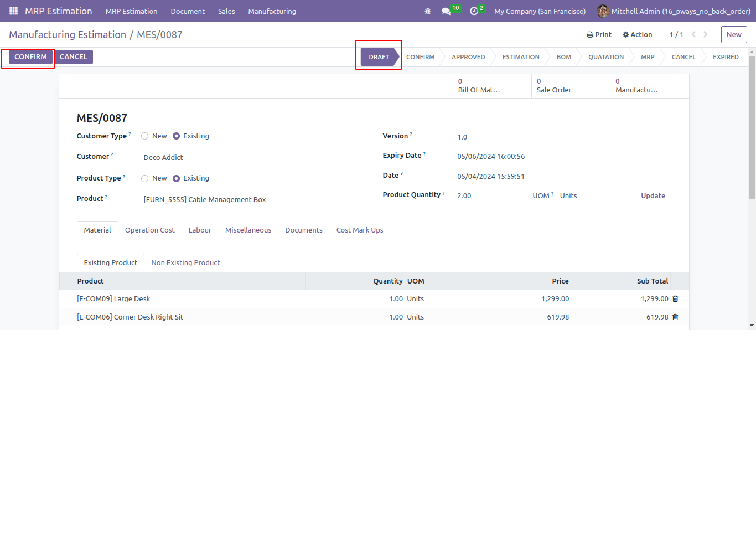Screen dimensions: 756x546
Task: Open the apps grid menu icon
Action: coord(13,11)
